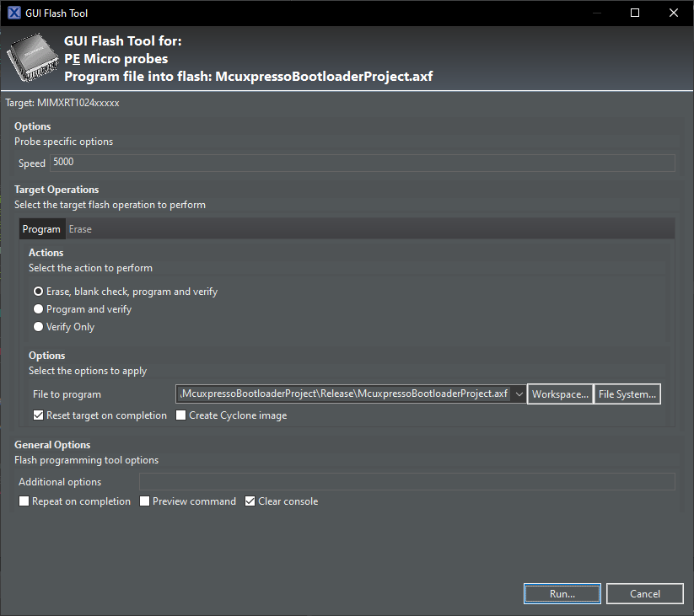Viewport: 694px width, 616px height.
Task: Click the Speed input field
Action: coord(363,163)
